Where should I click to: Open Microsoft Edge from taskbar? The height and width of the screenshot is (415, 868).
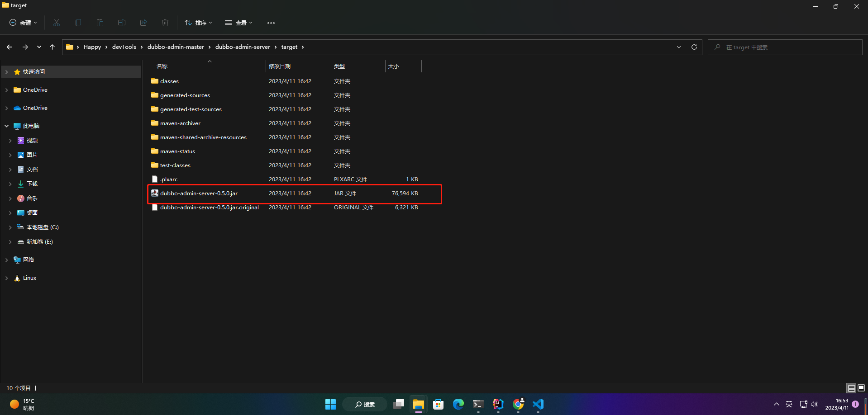click(x=458, y=404)
